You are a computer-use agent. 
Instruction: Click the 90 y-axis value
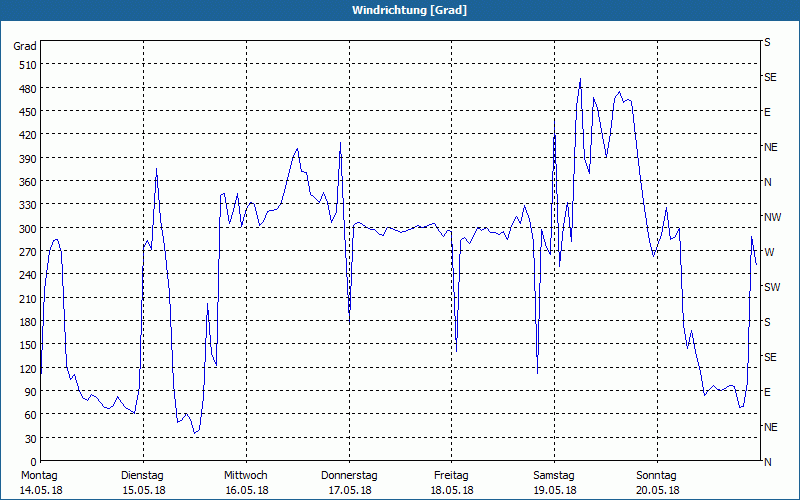pos(31,392)
